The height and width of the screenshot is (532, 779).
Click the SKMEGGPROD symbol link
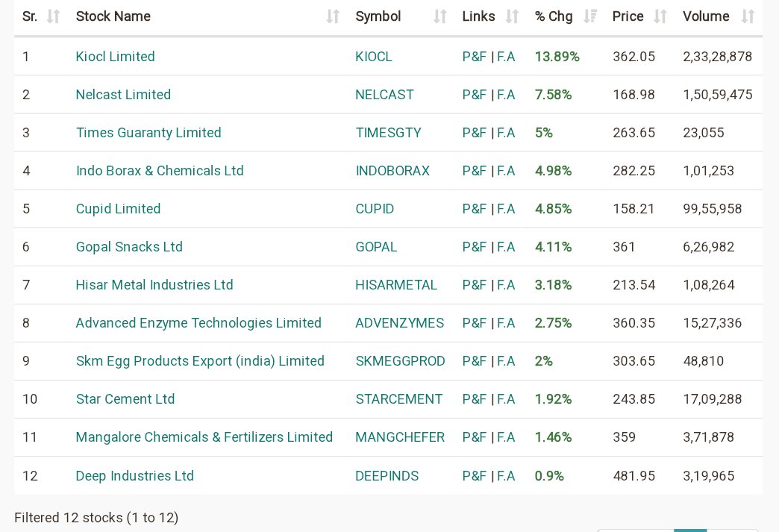pyautogui.click(x=400, y=361)
